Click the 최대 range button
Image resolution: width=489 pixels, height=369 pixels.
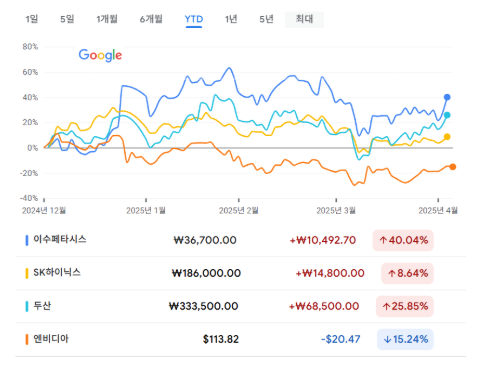coord(304,19)
